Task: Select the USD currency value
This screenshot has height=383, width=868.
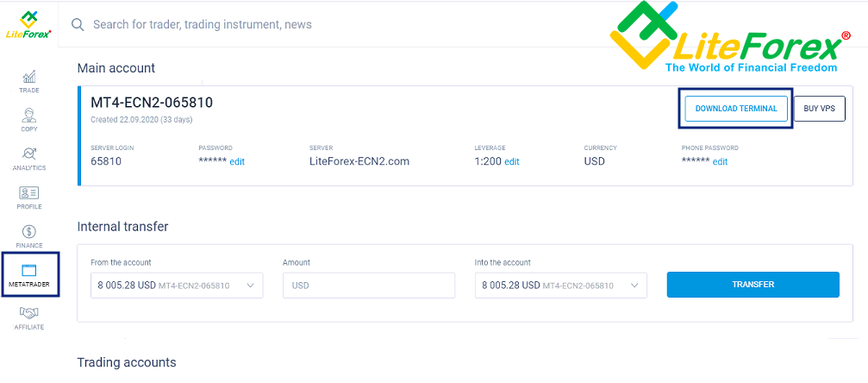Action: coord(595,162)
